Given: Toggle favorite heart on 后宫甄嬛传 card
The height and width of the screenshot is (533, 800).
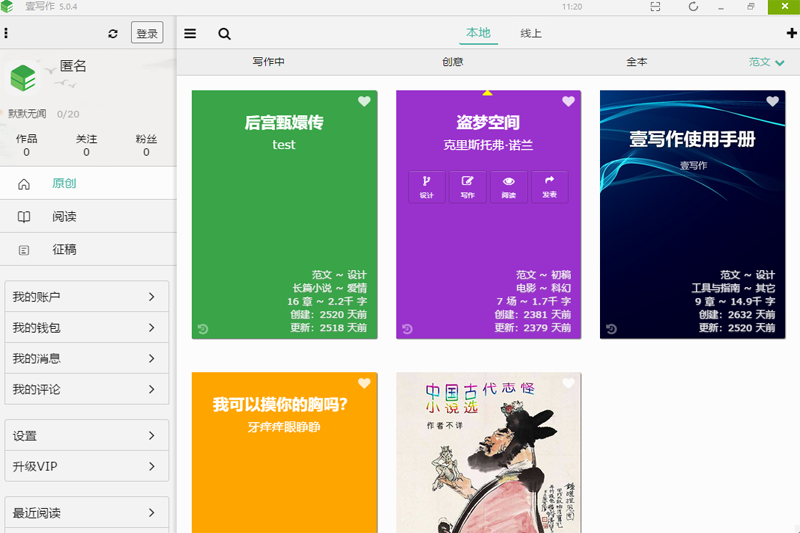Looking at the screenshot, I should [x=364, y=101].
